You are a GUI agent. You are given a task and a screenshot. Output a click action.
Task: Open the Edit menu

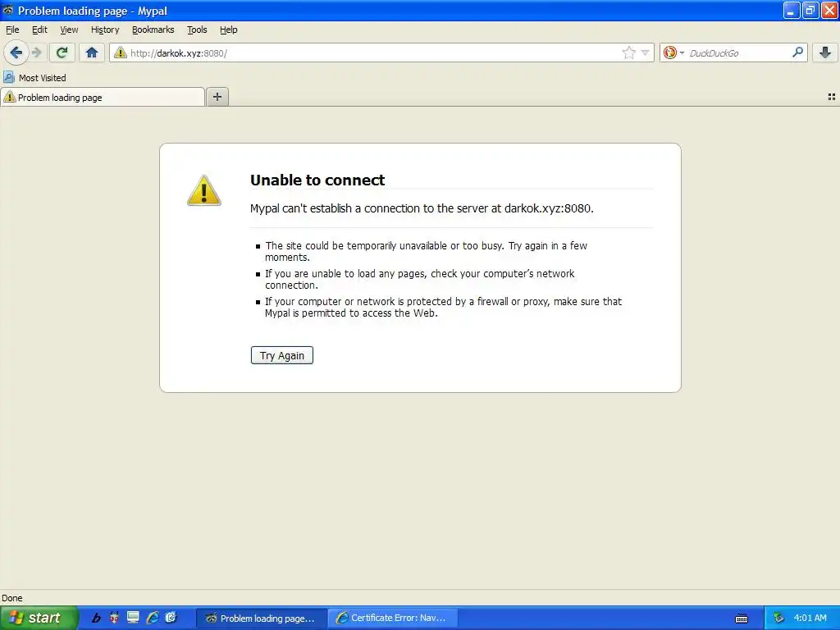(x=39, y=30)
